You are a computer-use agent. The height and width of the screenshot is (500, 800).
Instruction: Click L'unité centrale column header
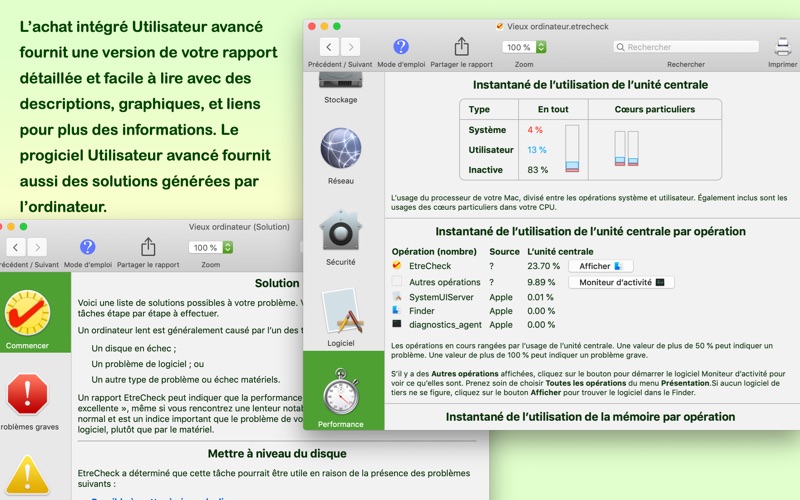560,252
